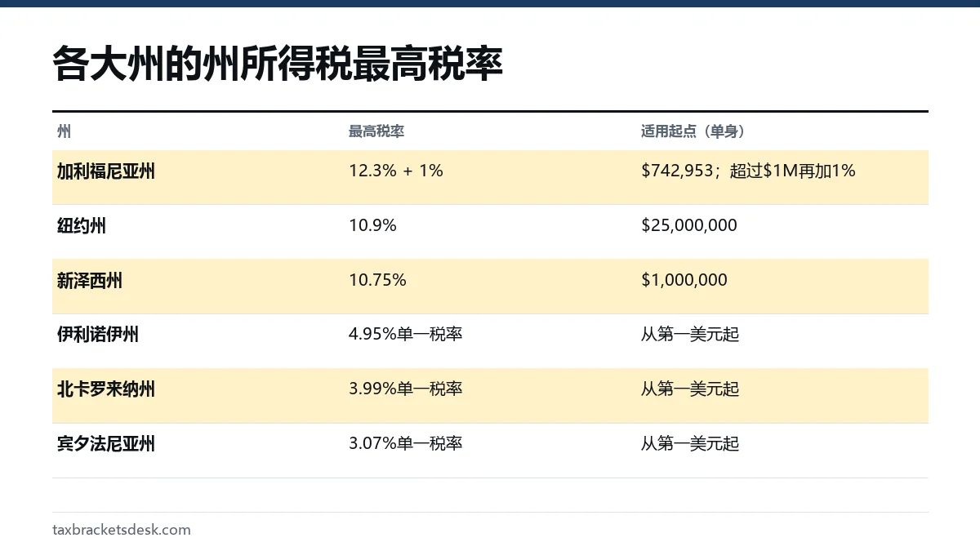Select the 最高税率 column header

click(376, 131)
